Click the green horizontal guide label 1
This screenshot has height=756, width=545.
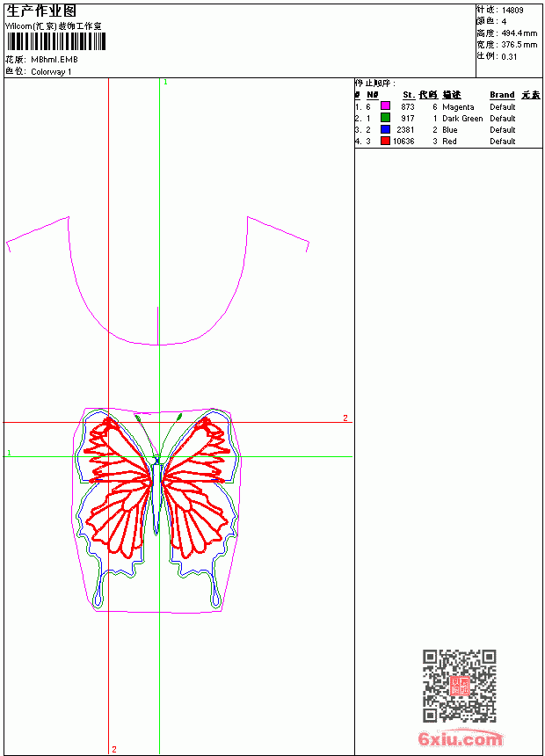pos(9,453)
